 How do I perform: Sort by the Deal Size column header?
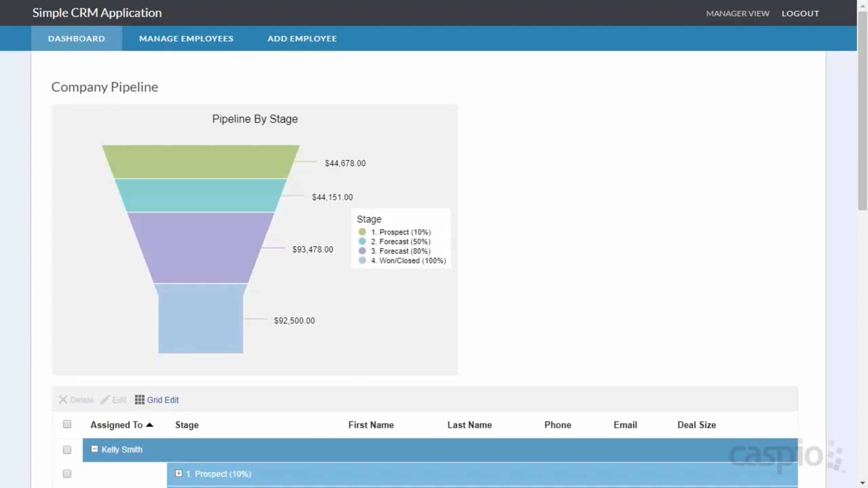(x=696, y=425)
